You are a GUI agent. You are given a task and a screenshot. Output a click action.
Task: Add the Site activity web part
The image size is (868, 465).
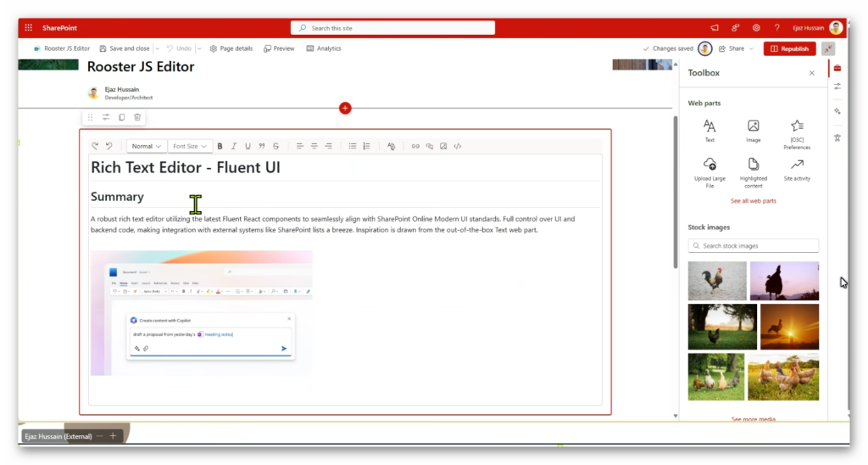point(797,170)
